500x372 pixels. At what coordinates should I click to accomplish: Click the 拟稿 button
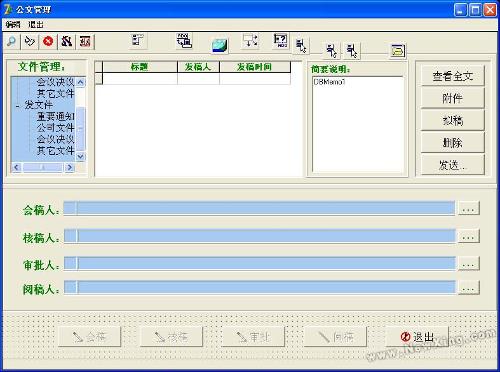coord(453,120)
